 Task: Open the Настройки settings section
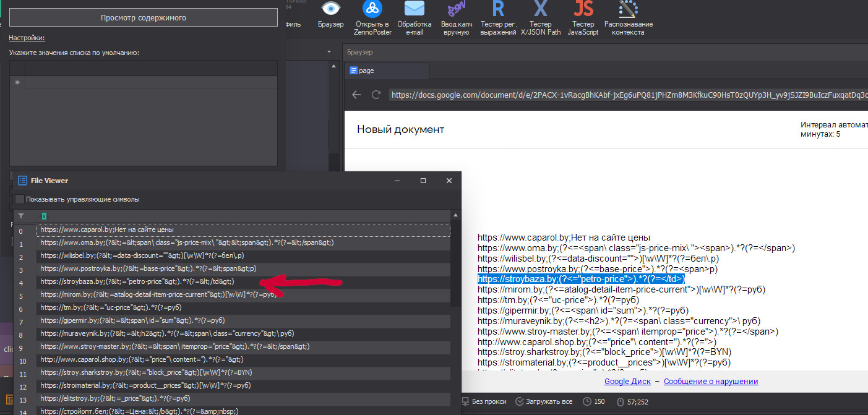pos(27,38)
